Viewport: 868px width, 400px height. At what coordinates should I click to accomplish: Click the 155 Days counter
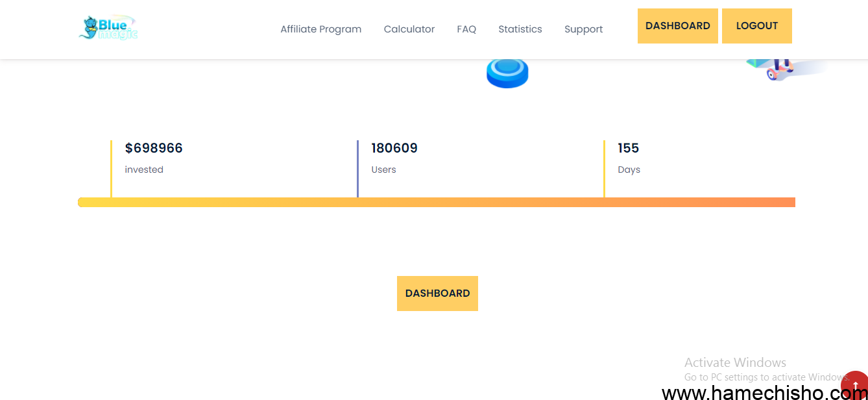629,148
